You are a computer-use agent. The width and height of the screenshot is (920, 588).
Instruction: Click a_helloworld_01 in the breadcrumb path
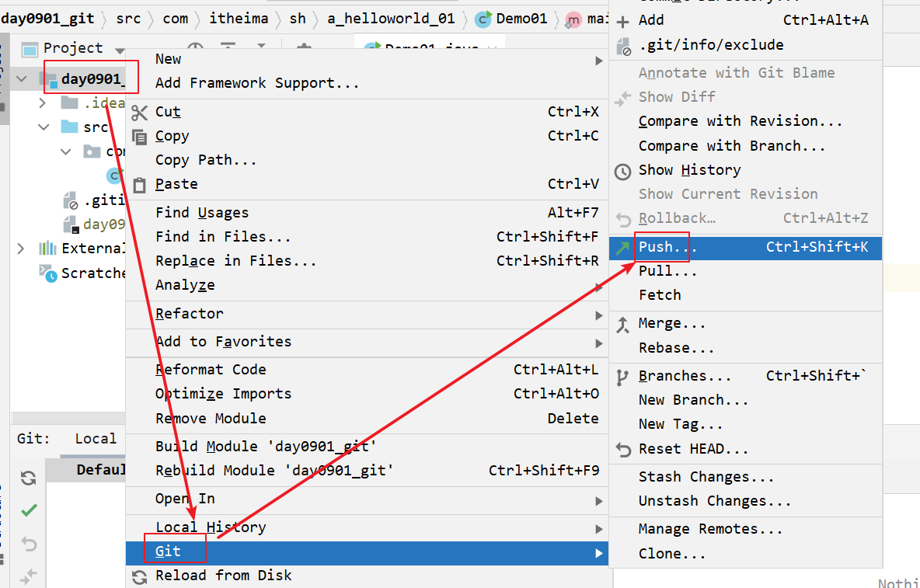pyautogui.click(x=390, y=18)
